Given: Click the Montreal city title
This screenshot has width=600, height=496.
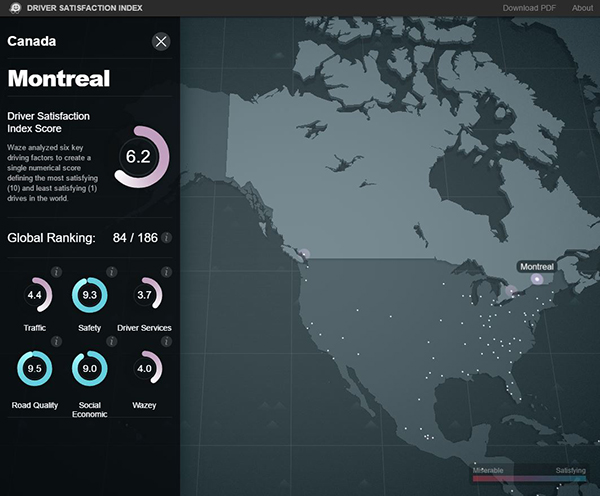Looking at the screenshot, I should (59, 78).
